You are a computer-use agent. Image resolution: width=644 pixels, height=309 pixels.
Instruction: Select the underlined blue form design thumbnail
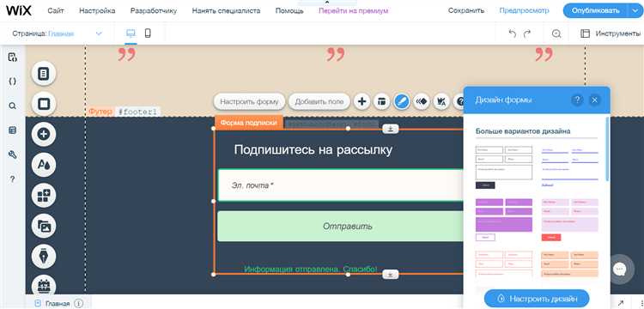click(x=569, y=167)
